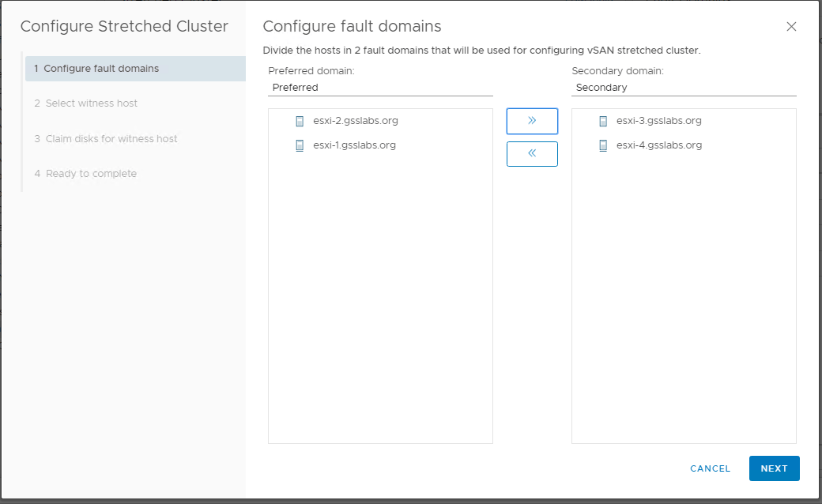The image size is (822, 504).
Task: Click the host icon beside esxi-1.gsslabs.org
Action: (x=300, y=145)
